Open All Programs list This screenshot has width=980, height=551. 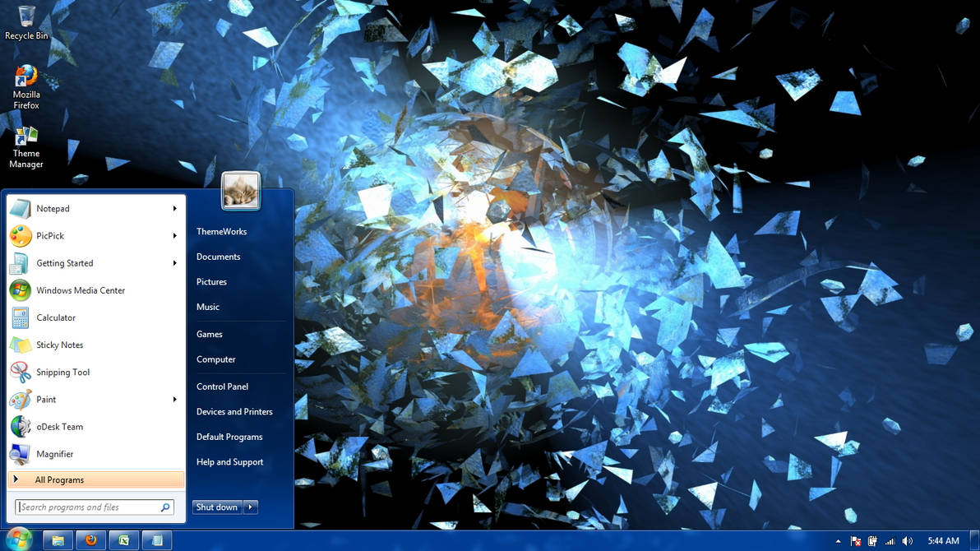point(96,479)
